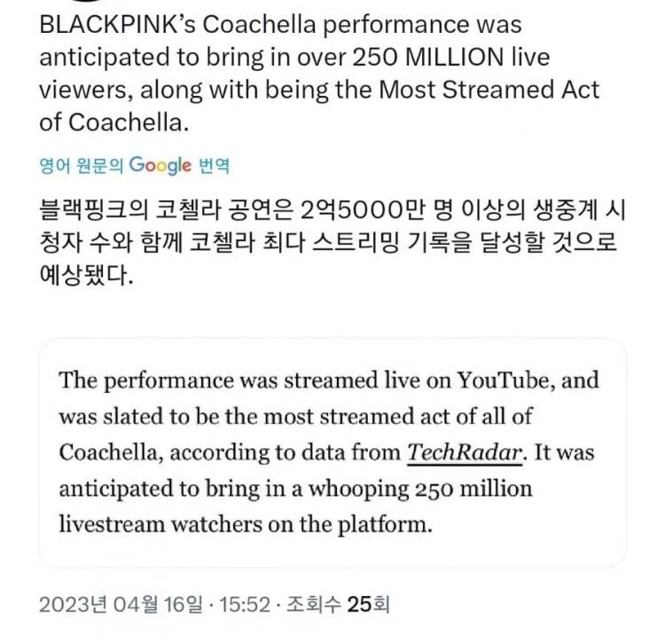Open the 조회수 25회 view count
This screenshot has height=644, width=665.
338,604
